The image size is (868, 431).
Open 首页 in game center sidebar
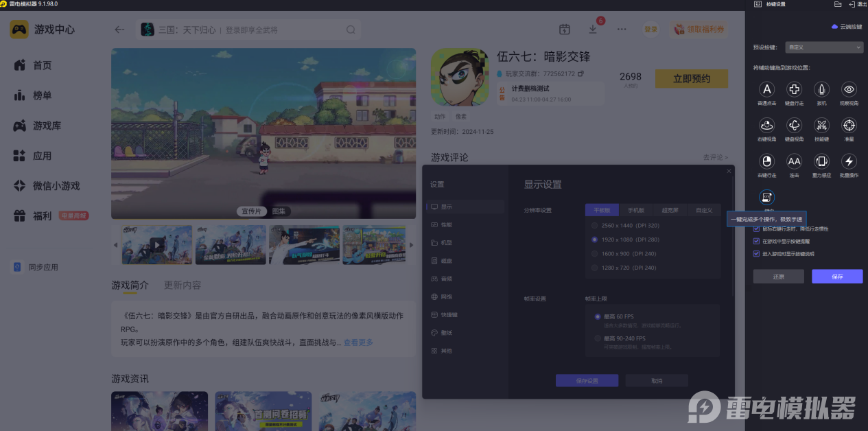43,65
